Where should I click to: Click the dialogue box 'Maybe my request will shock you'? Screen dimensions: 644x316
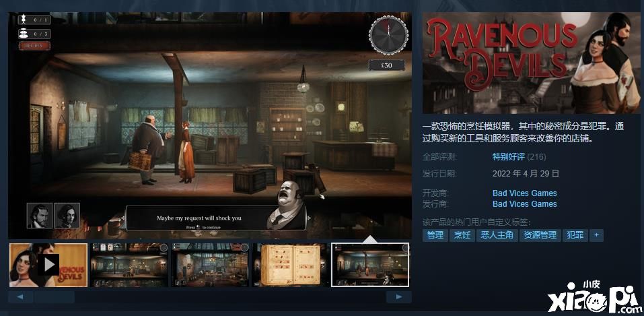[216, 218]
